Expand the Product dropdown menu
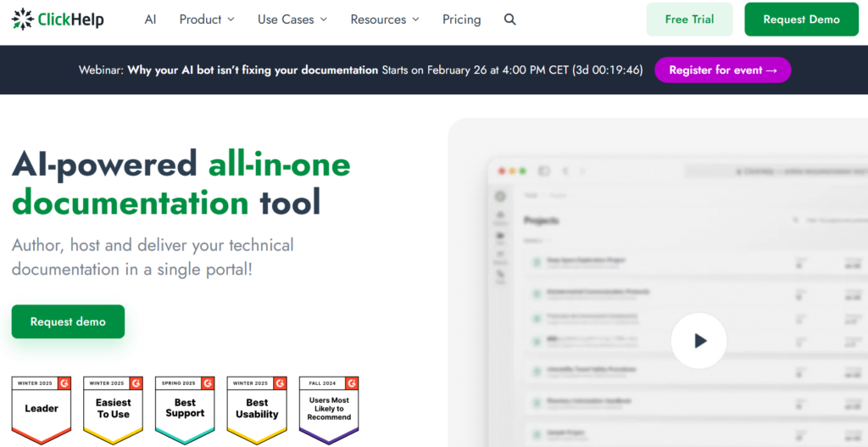 pyautogui.click(x=207, y=20)
